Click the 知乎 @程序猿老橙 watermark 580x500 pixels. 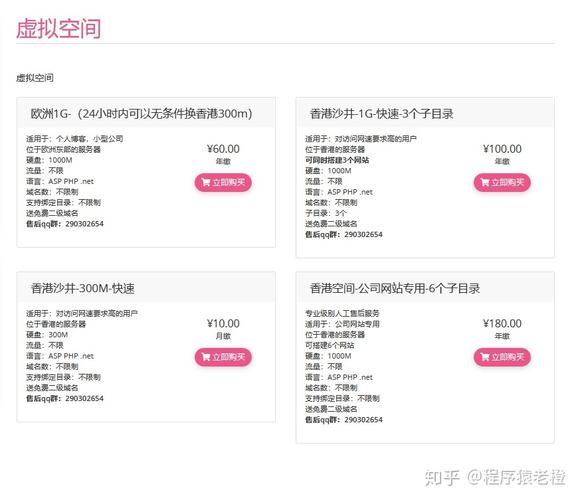pos(495,477)
